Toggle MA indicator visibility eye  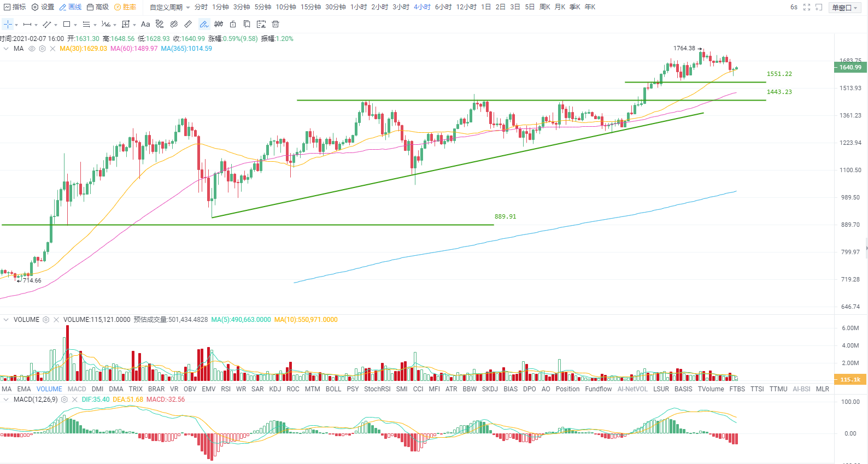click(x=32, y=49)
